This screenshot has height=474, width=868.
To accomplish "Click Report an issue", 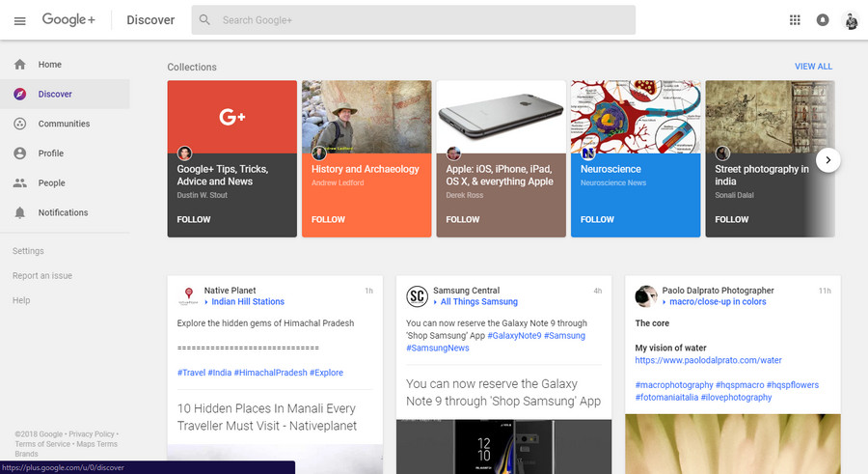I will point(42,275).
